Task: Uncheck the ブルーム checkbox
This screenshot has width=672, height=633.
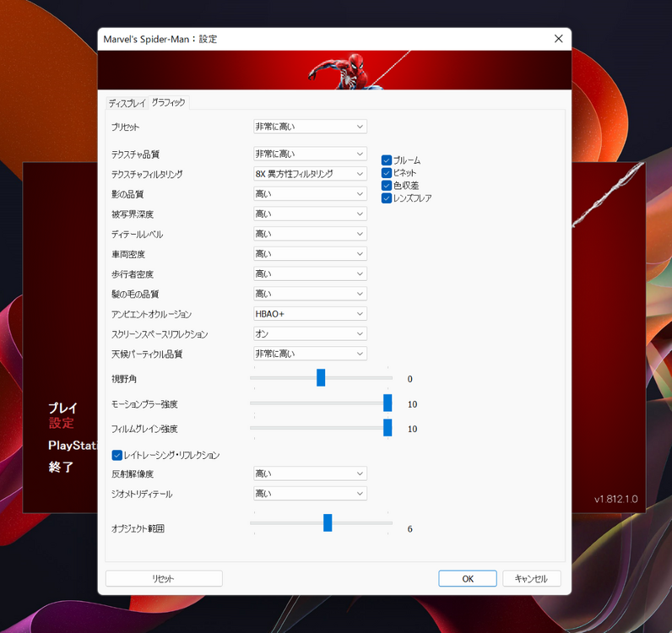Action: 387,160
